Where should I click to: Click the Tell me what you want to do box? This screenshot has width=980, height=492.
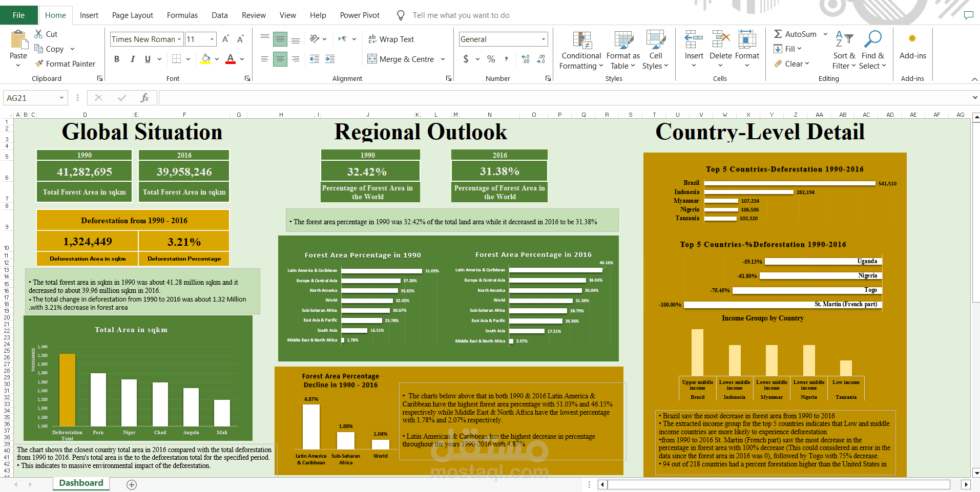pyautogui.click(x=461, y=15)
